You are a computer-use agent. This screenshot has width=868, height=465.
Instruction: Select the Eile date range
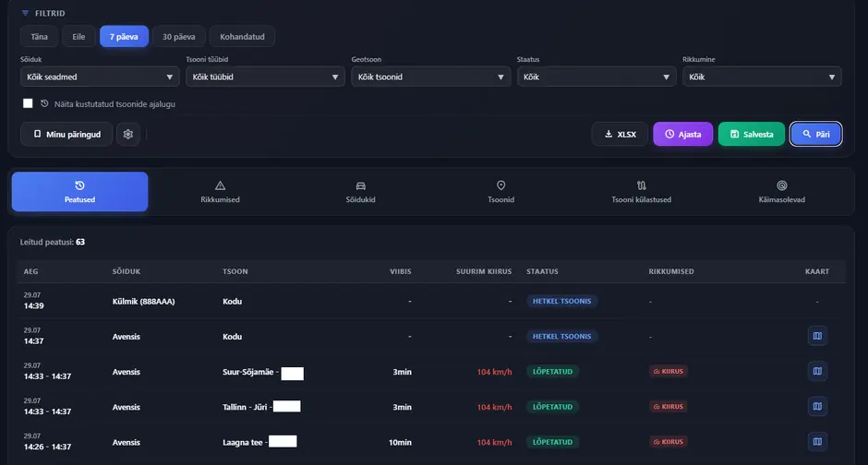pyautogui.click(x=78, y=37)
